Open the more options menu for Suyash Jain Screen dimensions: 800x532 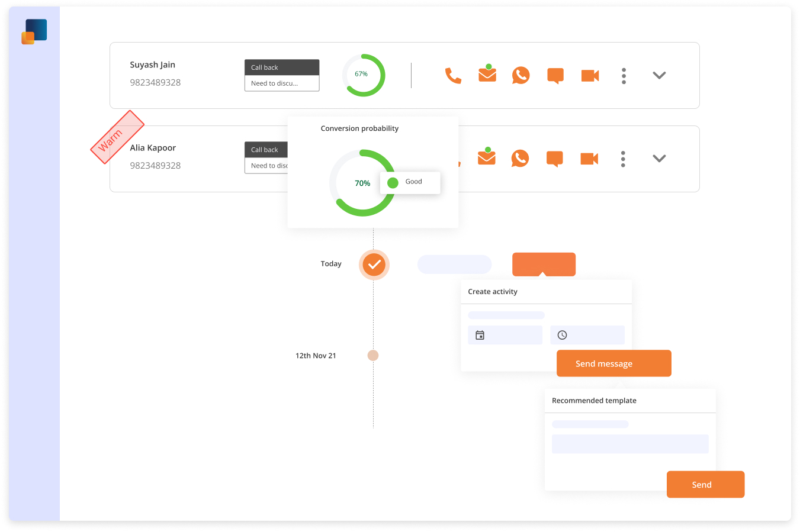[624, 75]
